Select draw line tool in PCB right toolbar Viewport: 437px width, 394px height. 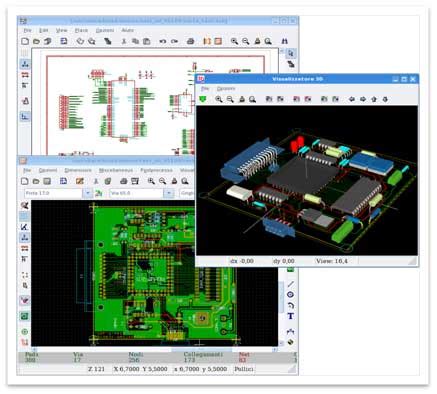pyautogui.click(x=290, y=284)
